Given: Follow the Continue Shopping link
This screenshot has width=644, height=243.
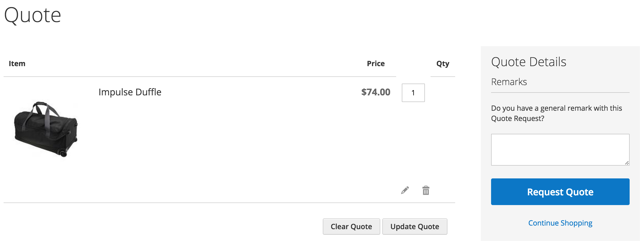Looking at the screenshot, I should [560, 223].
